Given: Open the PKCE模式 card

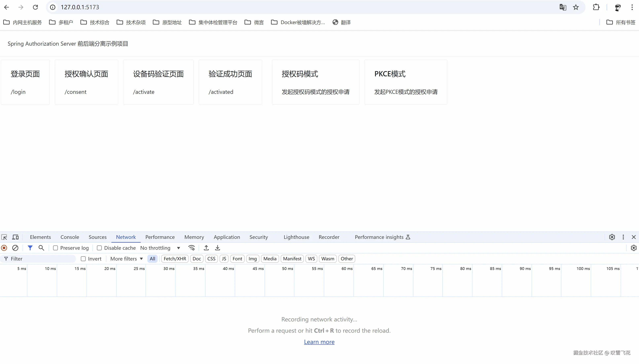Looking at the screenshot, I should [406, 82].
